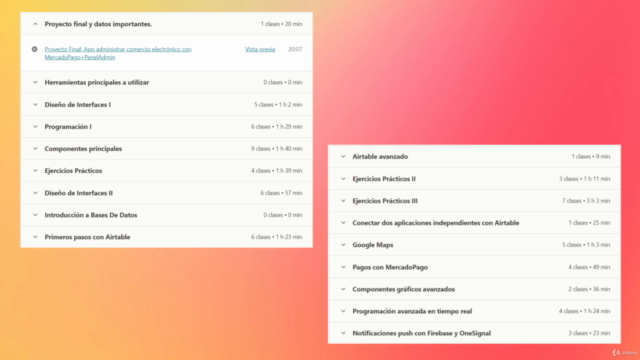Click the 3 clases • 1 h 11 min summary
Viewport: 640px width, 360px height.
pyautogui.click(x=584, y=179)
